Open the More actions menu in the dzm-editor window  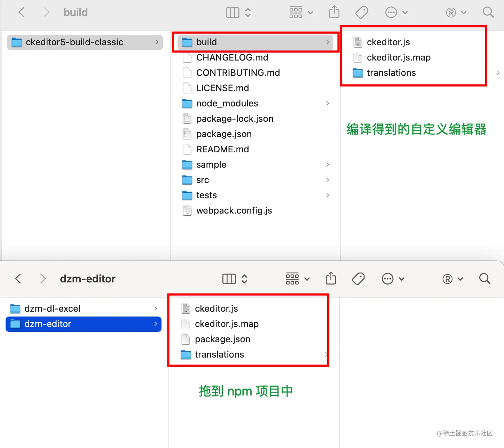(x=387, y=279)
